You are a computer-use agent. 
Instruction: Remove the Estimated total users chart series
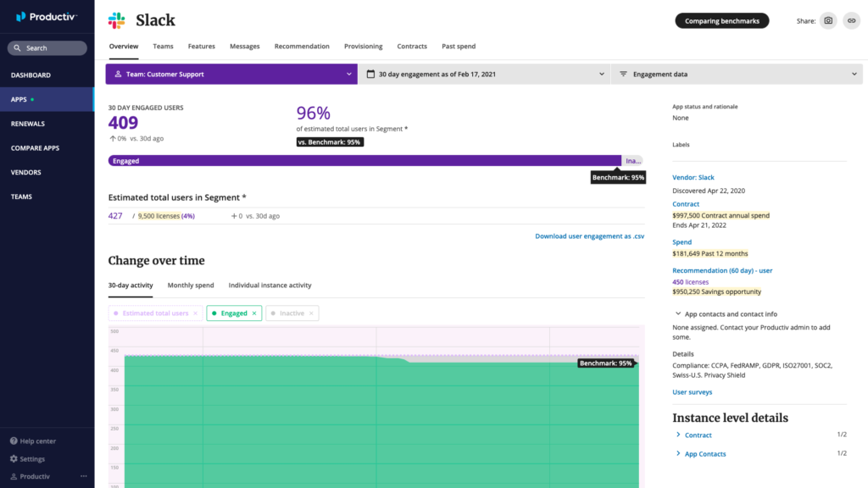[195, 313]
